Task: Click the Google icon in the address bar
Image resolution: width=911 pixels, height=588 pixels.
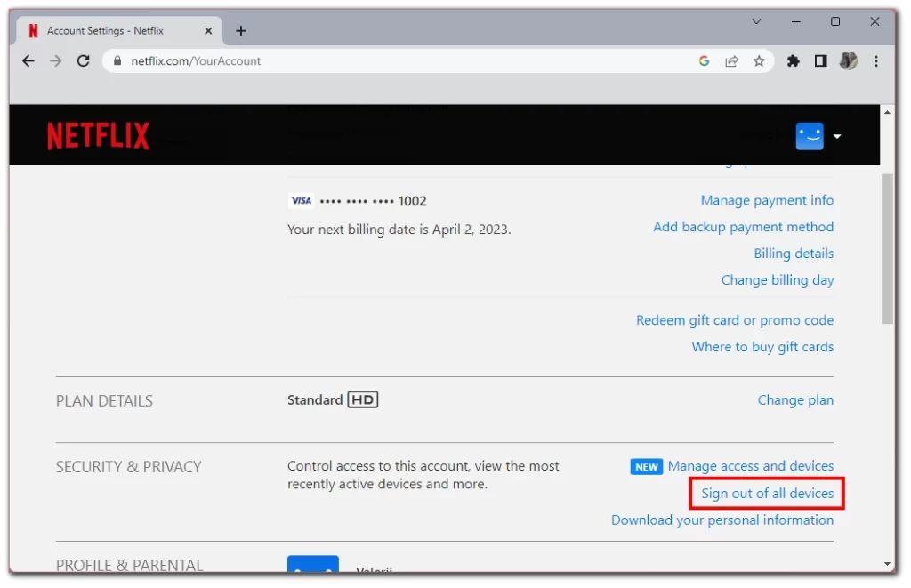Action: point(704,61)
